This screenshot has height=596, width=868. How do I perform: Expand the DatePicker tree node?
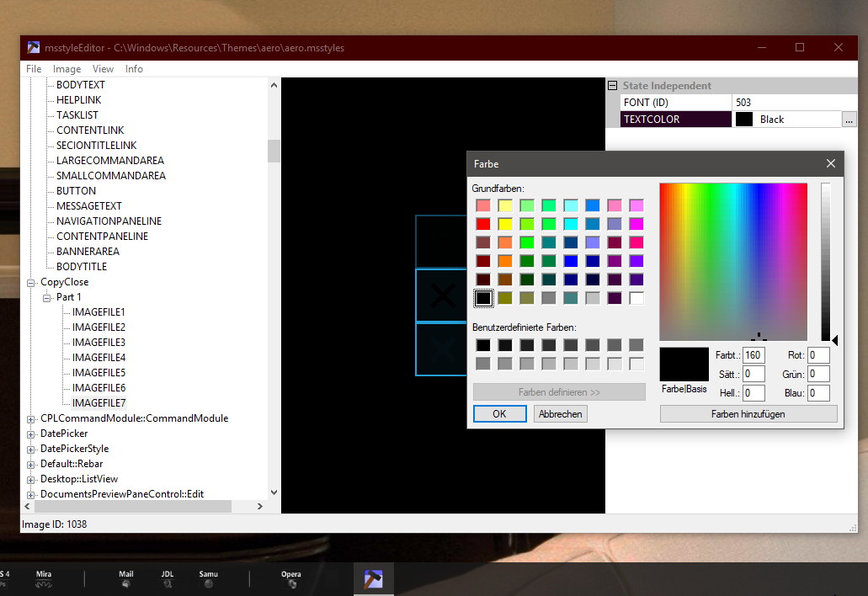31,434
